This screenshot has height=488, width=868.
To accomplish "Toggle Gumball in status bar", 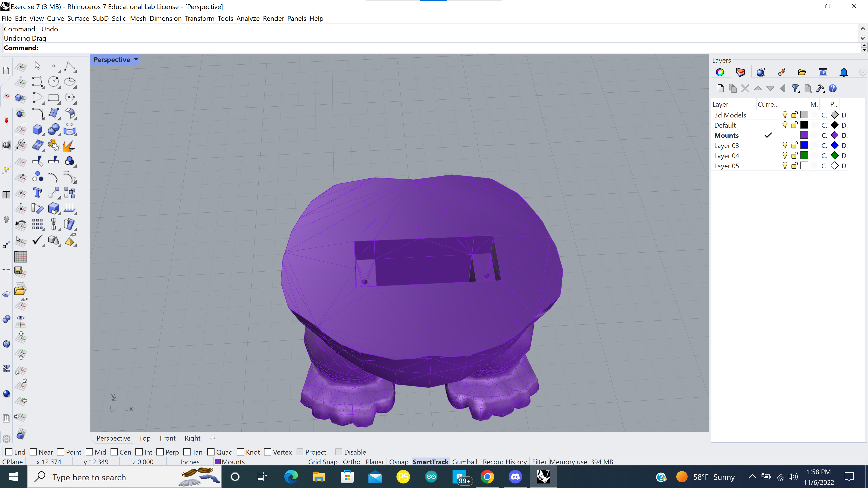I will (464, 462).
